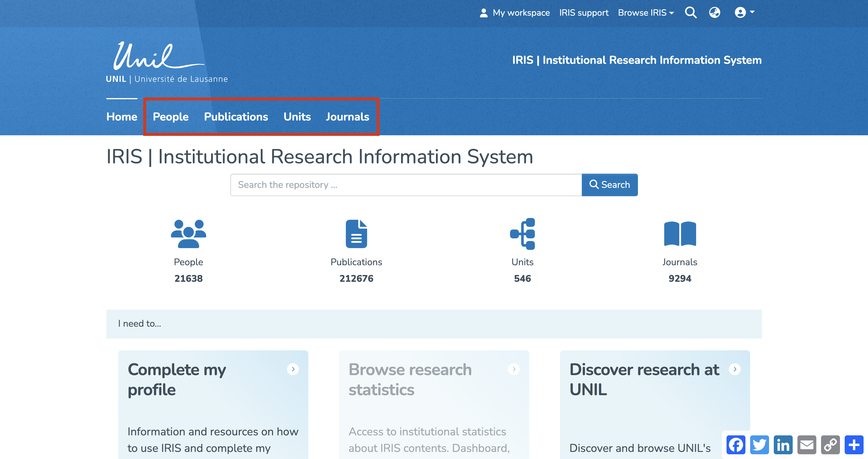Click the Journals open book icon
Image resolution: width=868 pixels, height=459 pixels.
(x=680, y=234)
